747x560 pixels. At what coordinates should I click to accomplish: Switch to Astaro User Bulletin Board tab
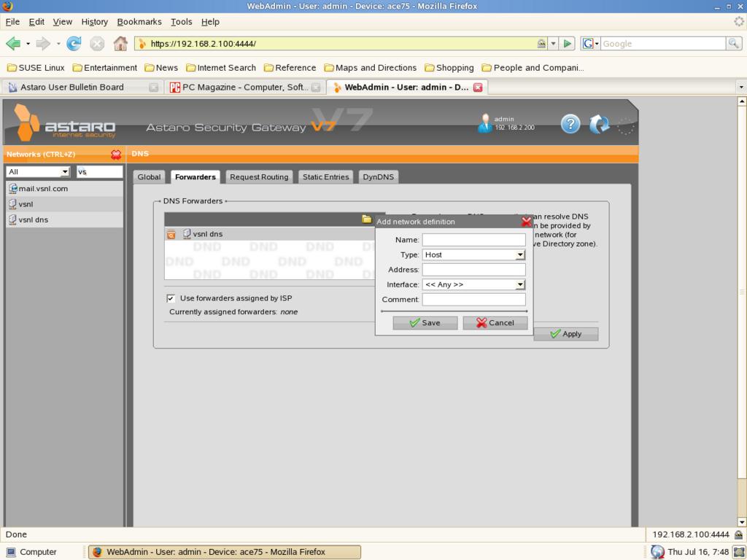[x=82, y=87]
